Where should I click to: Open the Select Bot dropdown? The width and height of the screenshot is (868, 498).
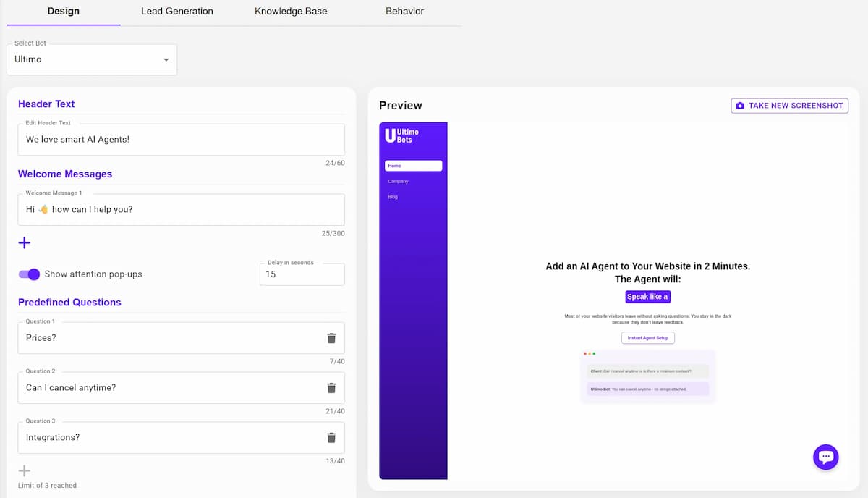(91, 59)
